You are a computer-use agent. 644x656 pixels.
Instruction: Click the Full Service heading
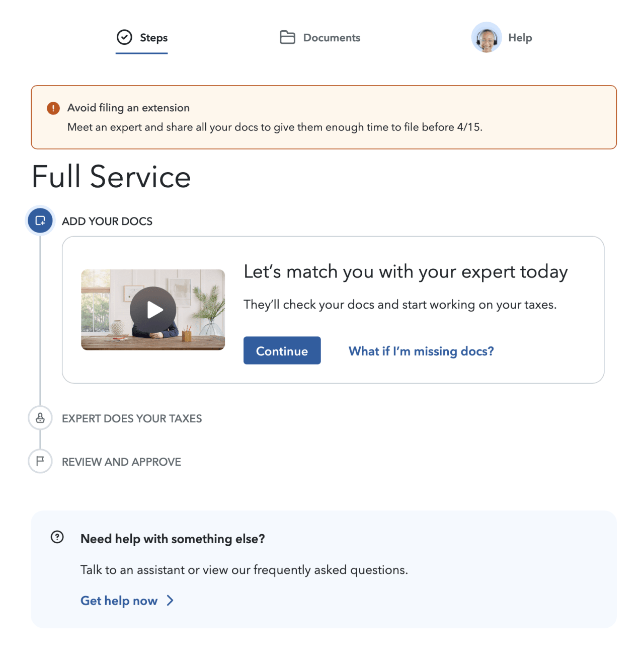[x=111, y=177]
